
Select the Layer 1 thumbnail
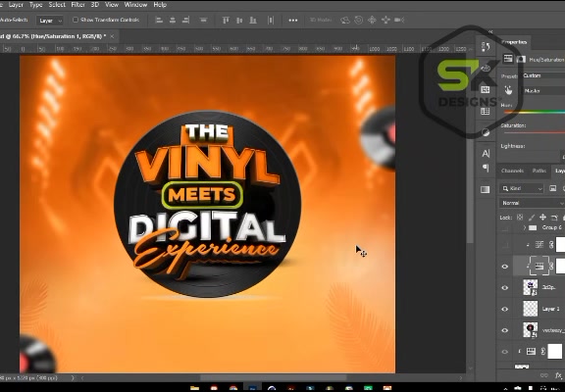[530, 309]
